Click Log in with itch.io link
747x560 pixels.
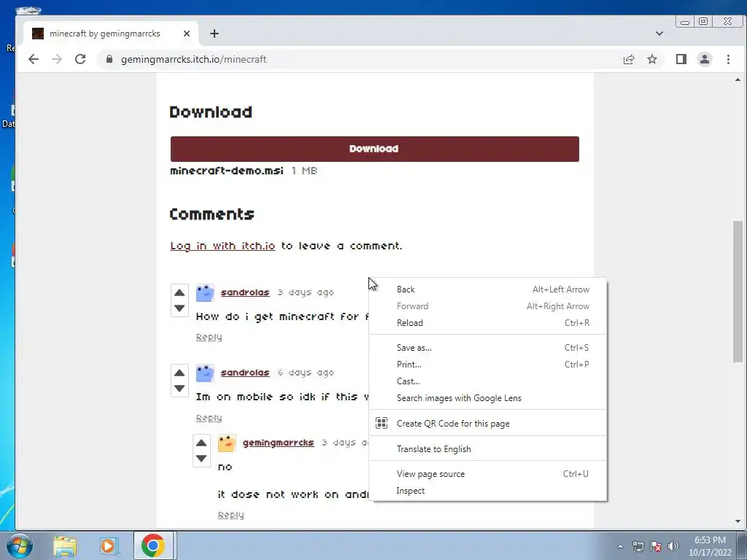(222, 246)
